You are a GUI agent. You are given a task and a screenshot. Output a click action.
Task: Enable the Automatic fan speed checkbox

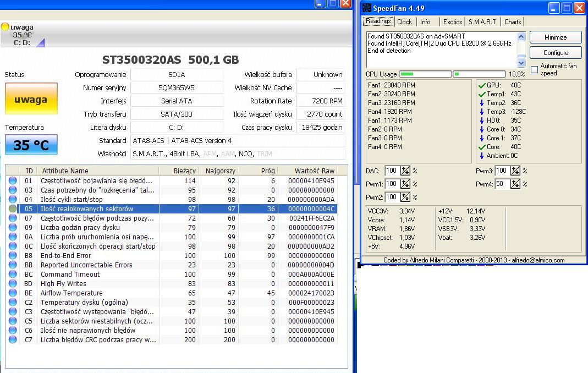535,69
